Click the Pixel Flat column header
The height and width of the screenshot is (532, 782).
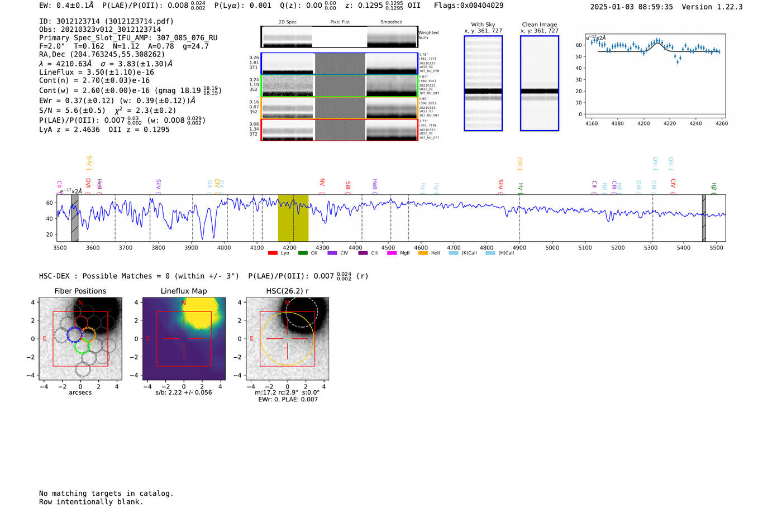coord(340,22)
